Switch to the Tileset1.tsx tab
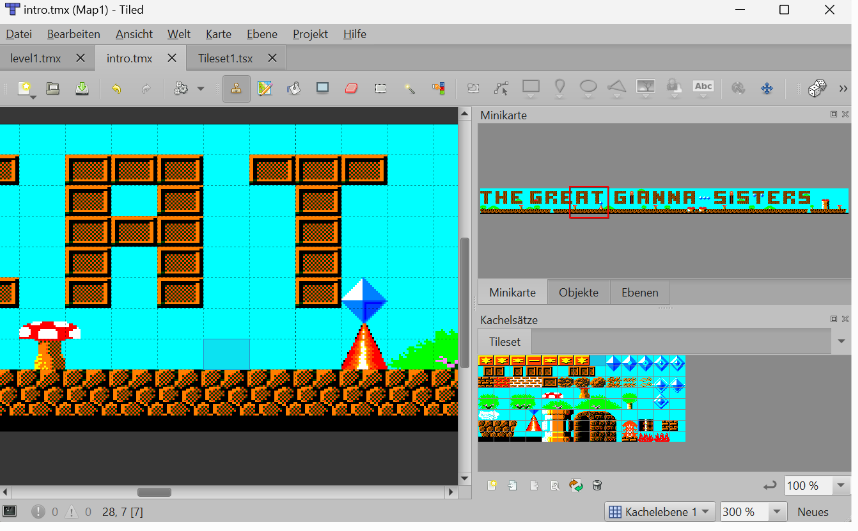Screen dimensions: 858x531 pyautogui.click(x=225, y=58)
